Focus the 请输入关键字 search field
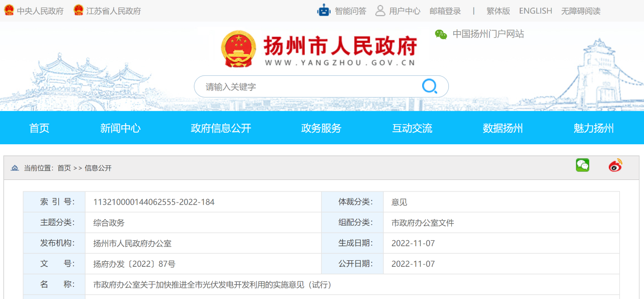 [x=307, y=87]
